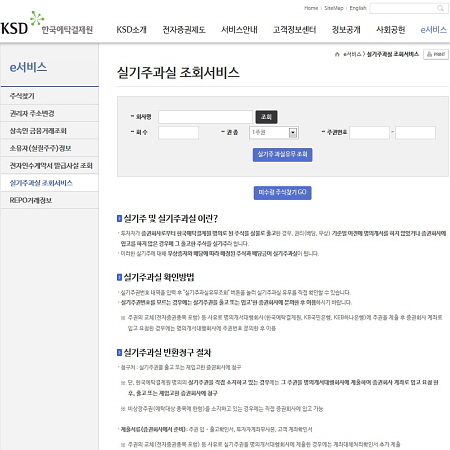Click the search magnifier icon at top
The width and height of the screenshot is (450, 450).
point(440,8)
